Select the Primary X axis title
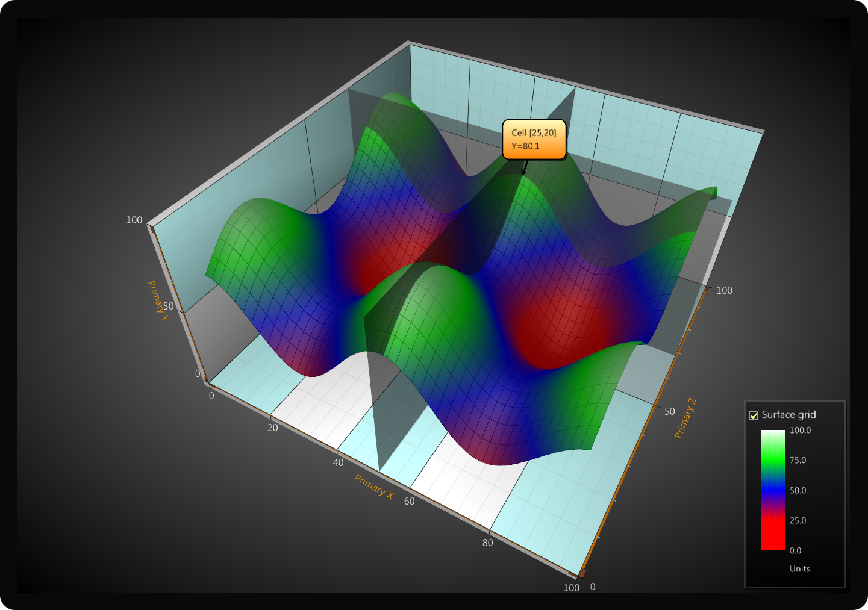 coord(373,487)
